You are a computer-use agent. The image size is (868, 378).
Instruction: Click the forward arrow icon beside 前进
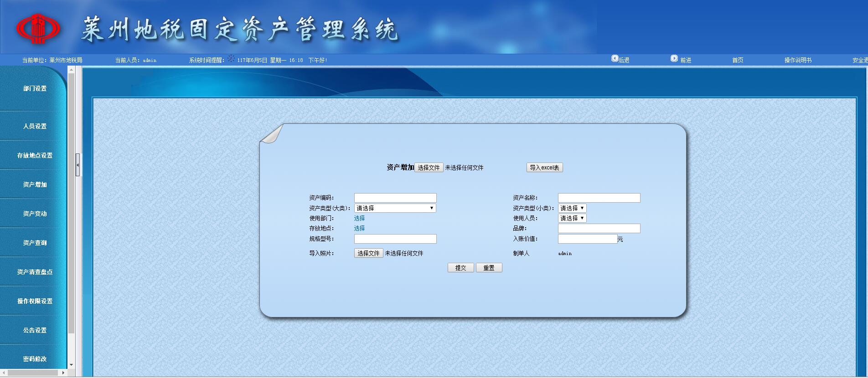point(674,59)
